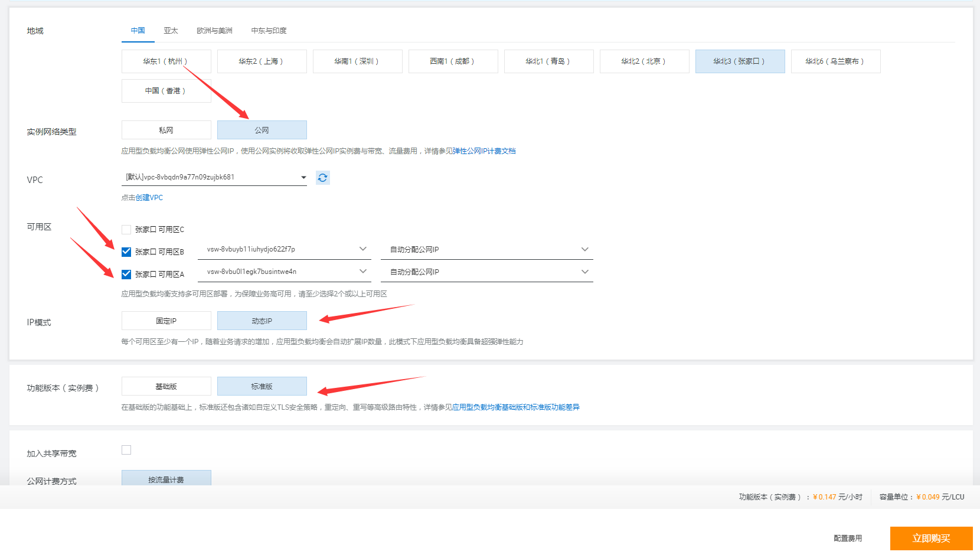Open 自动分配公网IP dropdown for 可用区A
Viewport: 980px width, 555px height.
[487, 272]
